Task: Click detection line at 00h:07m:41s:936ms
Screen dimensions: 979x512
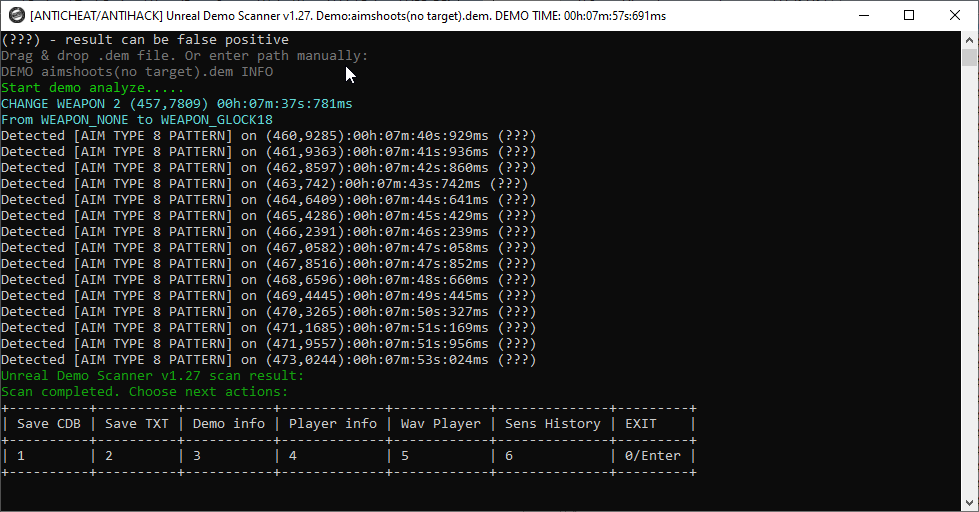Action: [x=268, y=152]
